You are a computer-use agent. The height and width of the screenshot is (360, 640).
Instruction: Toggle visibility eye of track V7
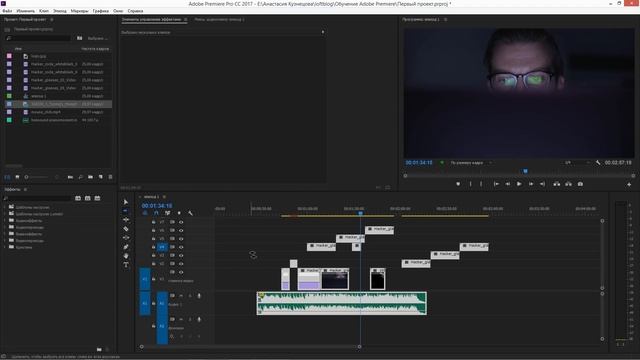[181, 222]
